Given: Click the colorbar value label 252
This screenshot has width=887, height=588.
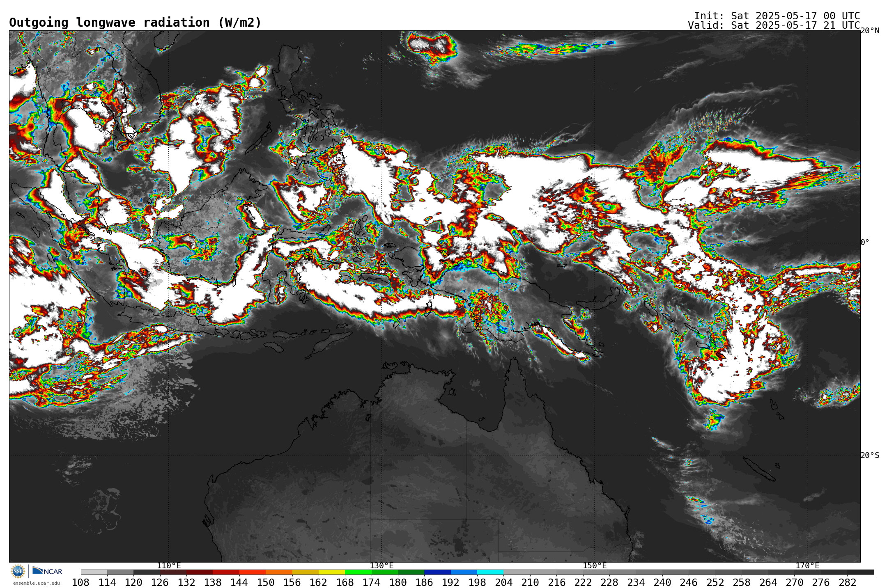Looking at the screenshot, I should tap(715, 582).
